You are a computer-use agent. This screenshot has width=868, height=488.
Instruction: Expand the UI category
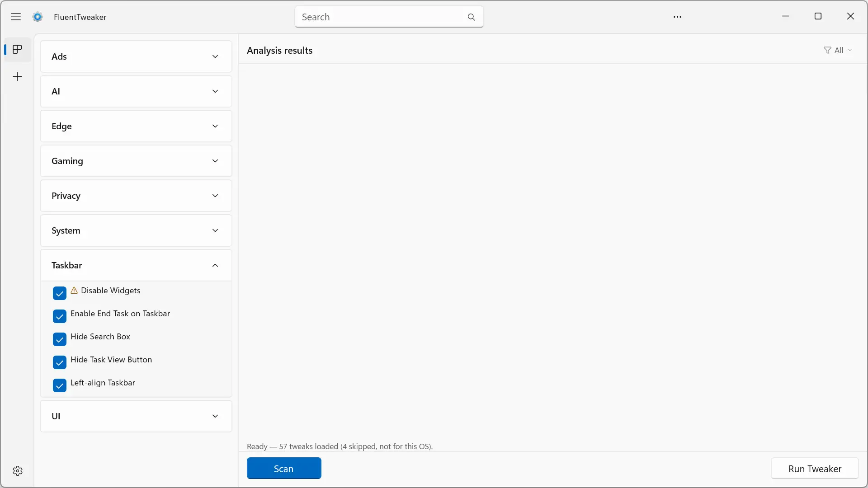point(136,416)
